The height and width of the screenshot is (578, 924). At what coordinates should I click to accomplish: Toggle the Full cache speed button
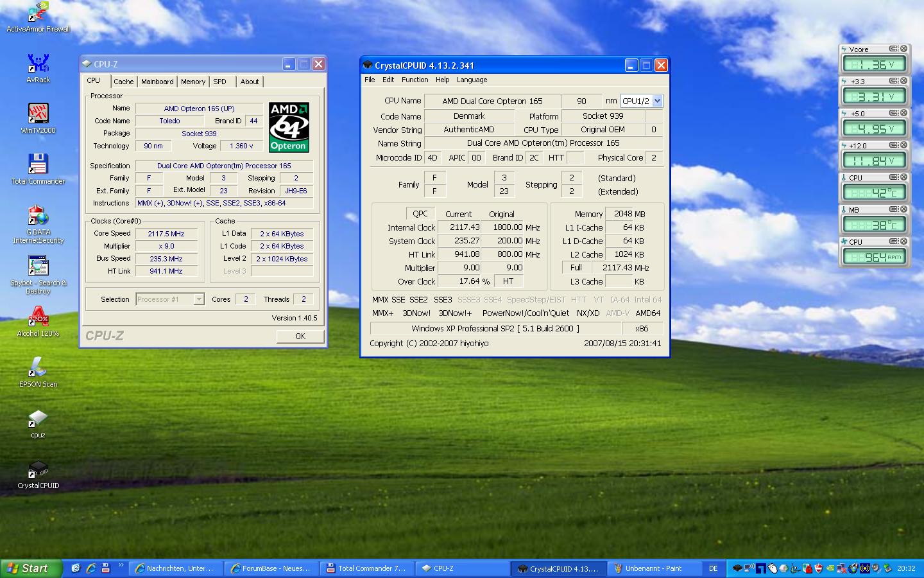[576, 268]
